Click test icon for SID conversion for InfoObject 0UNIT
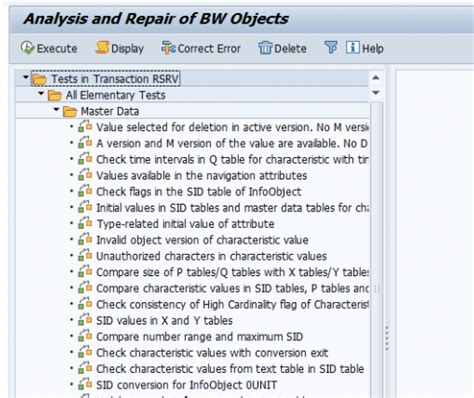The height and width of the screenshot is (398, 474). click(85, 384)
